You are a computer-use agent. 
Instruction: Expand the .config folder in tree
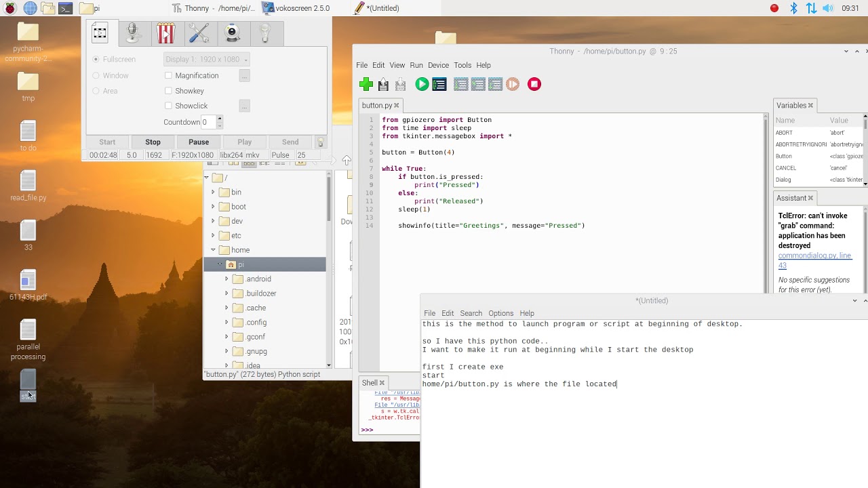226,323
